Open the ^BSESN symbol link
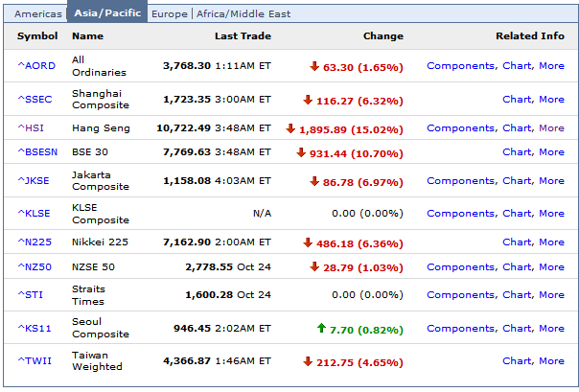Viewport: 579px width, 392px height. (x=37, y=152)
